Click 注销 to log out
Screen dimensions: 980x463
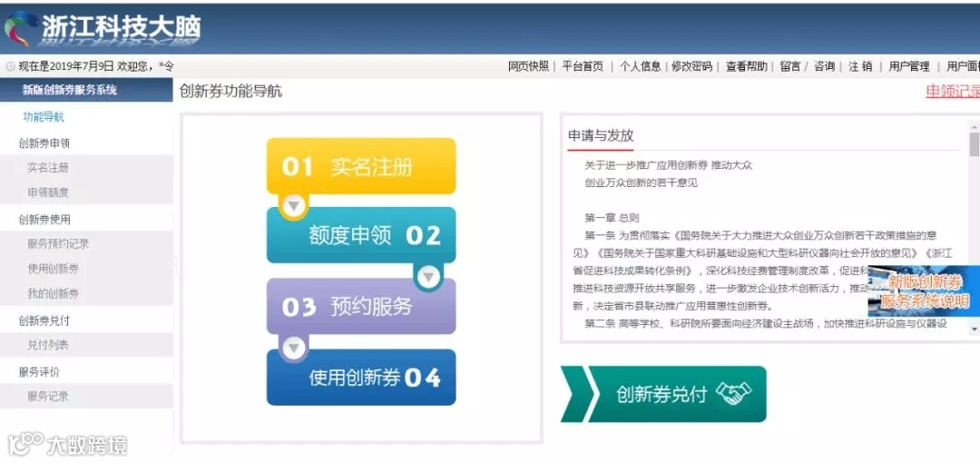point(860,66)
